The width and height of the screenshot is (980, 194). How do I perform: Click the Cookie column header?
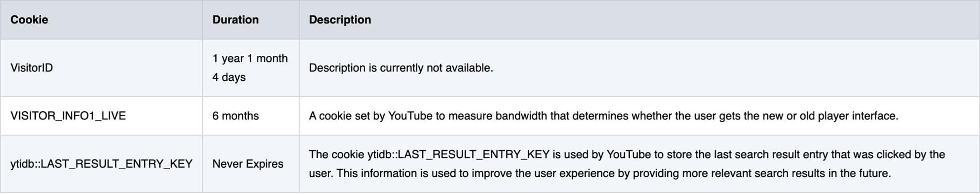[x=29, y=20]
